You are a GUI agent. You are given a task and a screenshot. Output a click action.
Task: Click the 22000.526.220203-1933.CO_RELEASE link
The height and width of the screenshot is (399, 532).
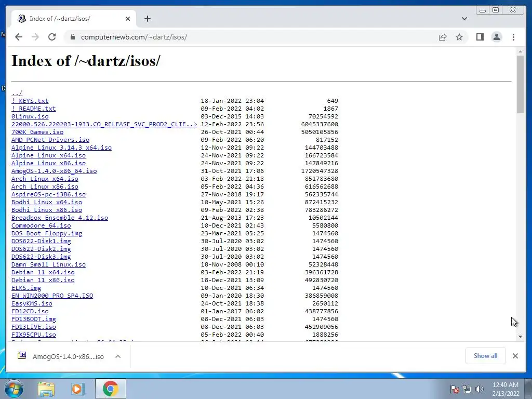coord(104,124)
